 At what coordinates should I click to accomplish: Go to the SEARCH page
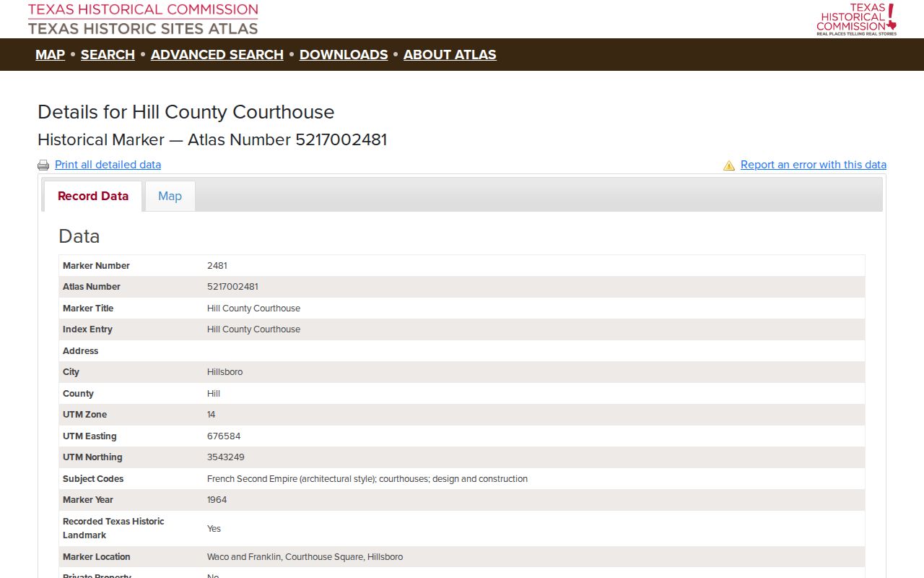108,55
